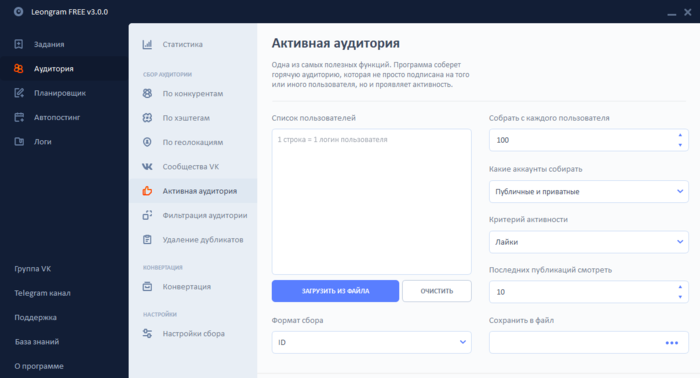Click the Статистика chart icon
Screen dimensions: 700x378
147,44
